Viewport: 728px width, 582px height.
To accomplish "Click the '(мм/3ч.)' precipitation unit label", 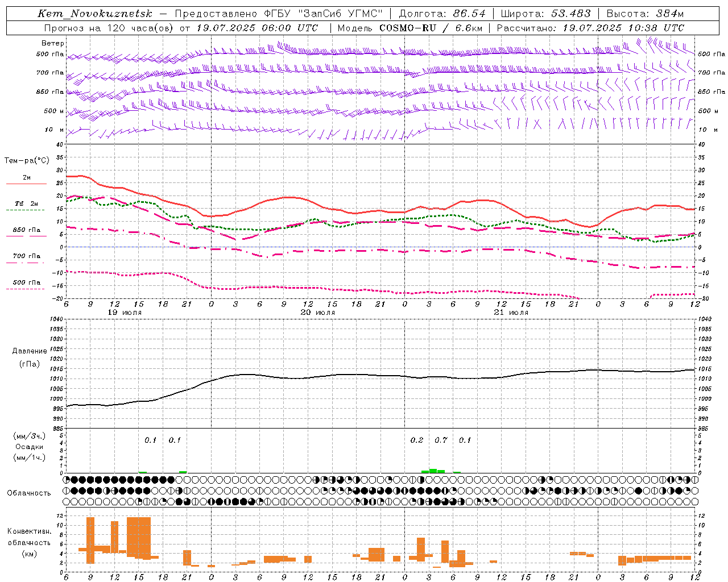I will 30,436.
